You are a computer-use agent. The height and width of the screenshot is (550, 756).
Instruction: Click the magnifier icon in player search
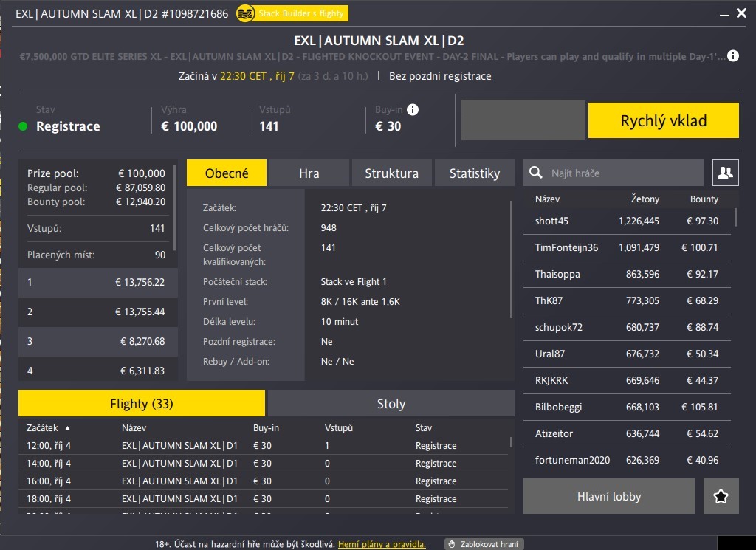click(535, 172)
